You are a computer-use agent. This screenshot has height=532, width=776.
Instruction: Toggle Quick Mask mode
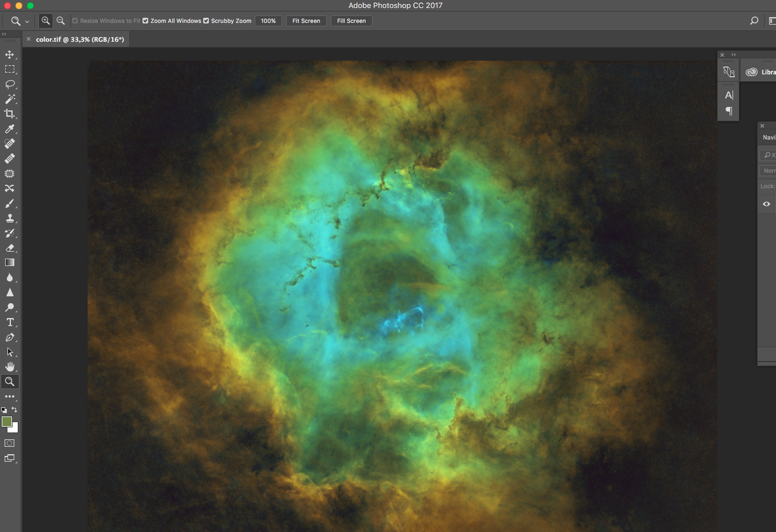[x=10, y=443]
